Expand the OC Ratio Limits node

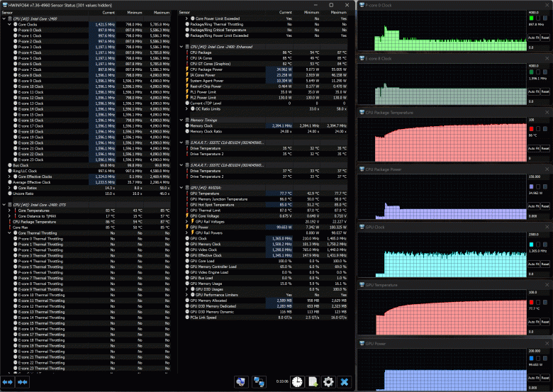pos(187,109)
